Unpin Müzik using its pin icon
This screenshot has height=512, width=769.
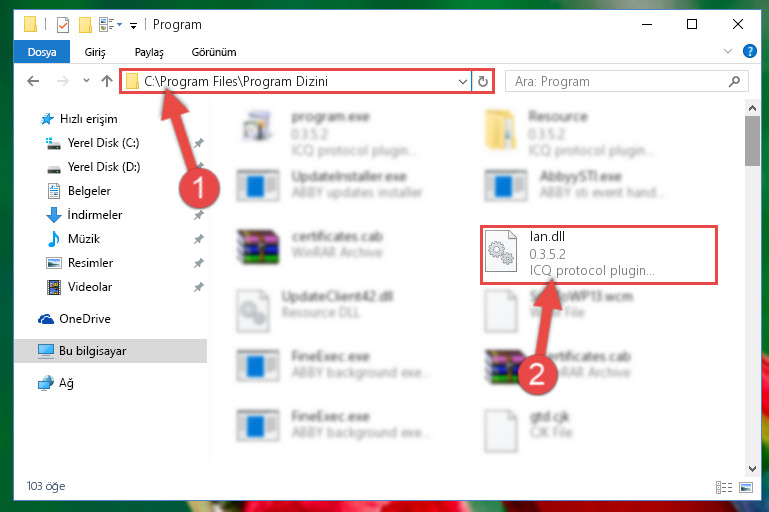tap(199, 239)
